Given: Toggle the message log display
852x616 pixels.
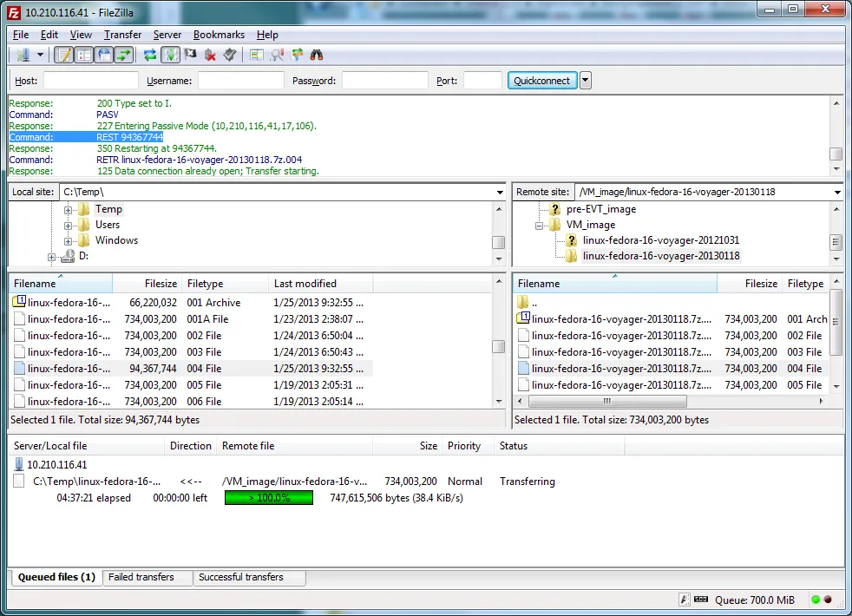Looking at the screenshot, I should coord(64,55).
